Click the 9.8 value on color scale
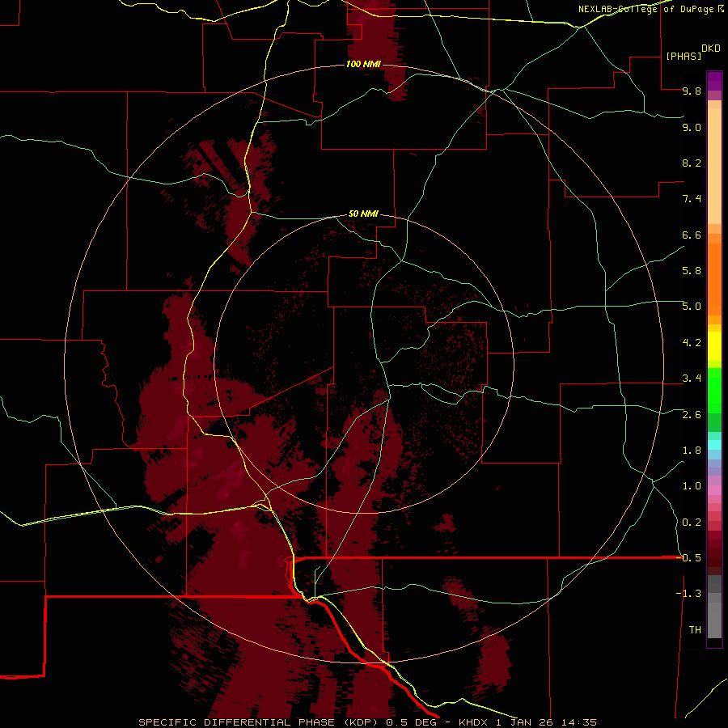Image resolution: width=728 pixels, height=728 pixels. tap(692, 91)
